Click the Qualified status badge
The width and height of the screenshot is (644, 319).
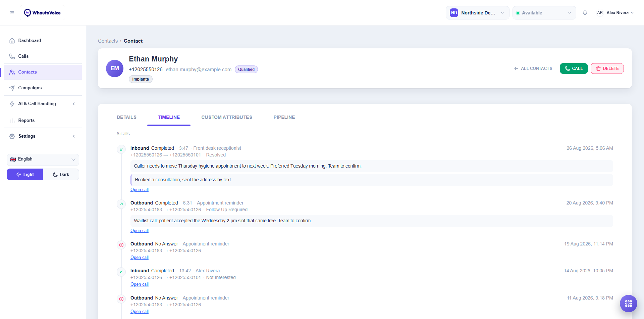coord(246,70)
